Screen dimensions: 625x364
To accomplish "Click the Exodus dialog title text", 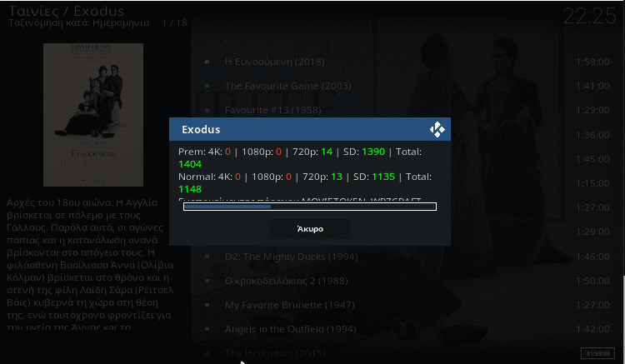I will [201, 129].
